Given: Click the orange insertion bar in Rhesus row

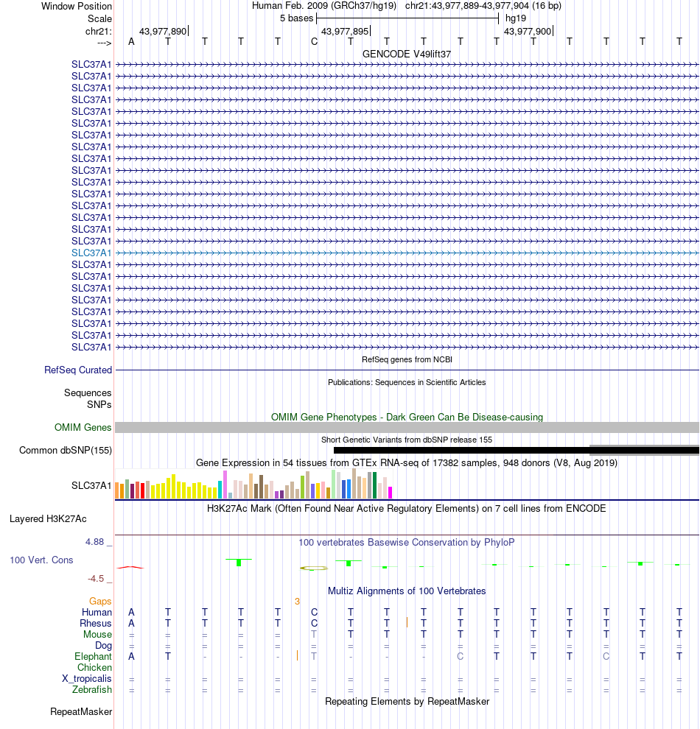Looking at the screenshot, I should tap(407, 622).
